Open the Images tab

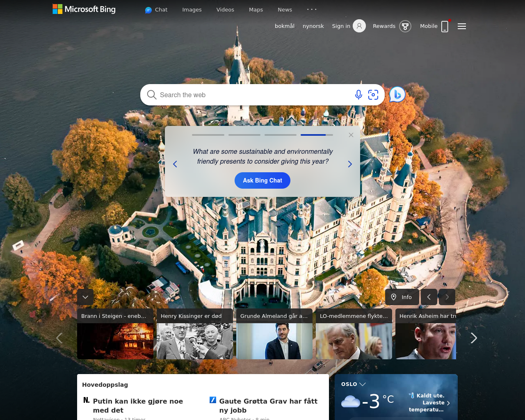(192, 9)
